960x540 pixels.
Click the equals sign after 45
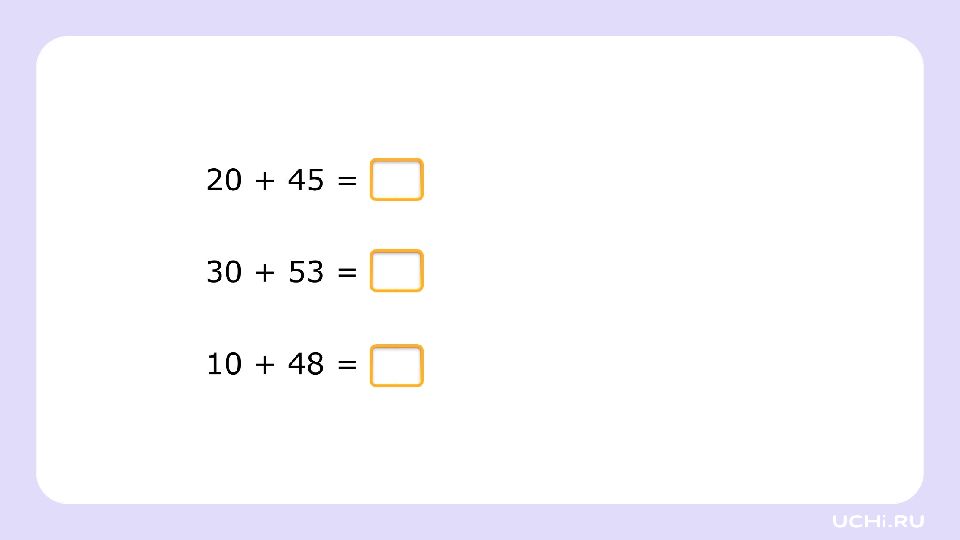(347, 181)
